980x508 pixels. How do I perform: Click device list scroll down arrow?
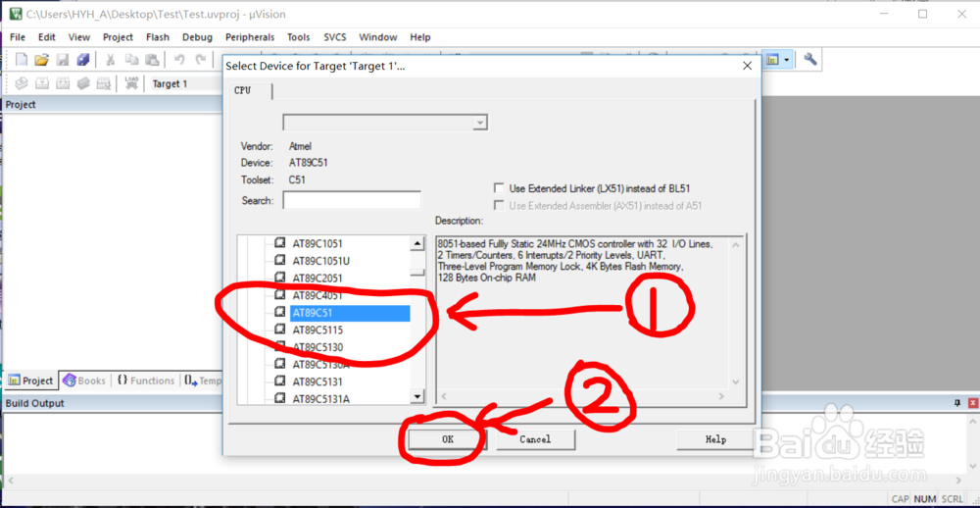[x=416, y=396]
